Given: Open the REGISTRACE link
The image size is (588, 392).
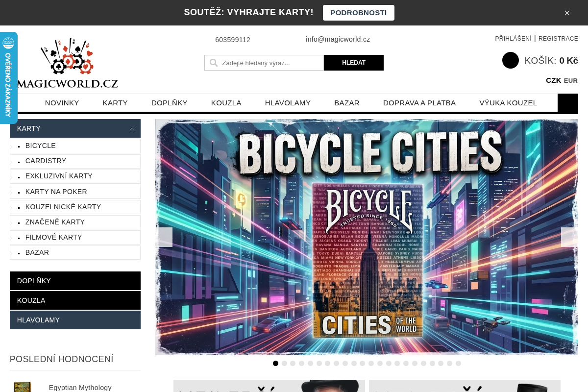Looking at the screenshot, I should coord(558,39).
